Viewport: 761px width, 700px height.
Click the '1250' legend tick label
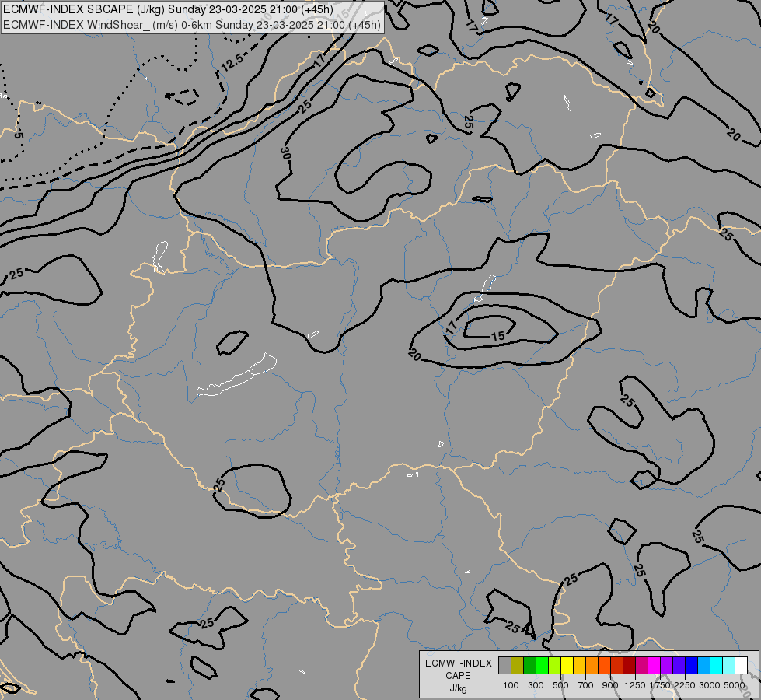click(x=635, y=685)
